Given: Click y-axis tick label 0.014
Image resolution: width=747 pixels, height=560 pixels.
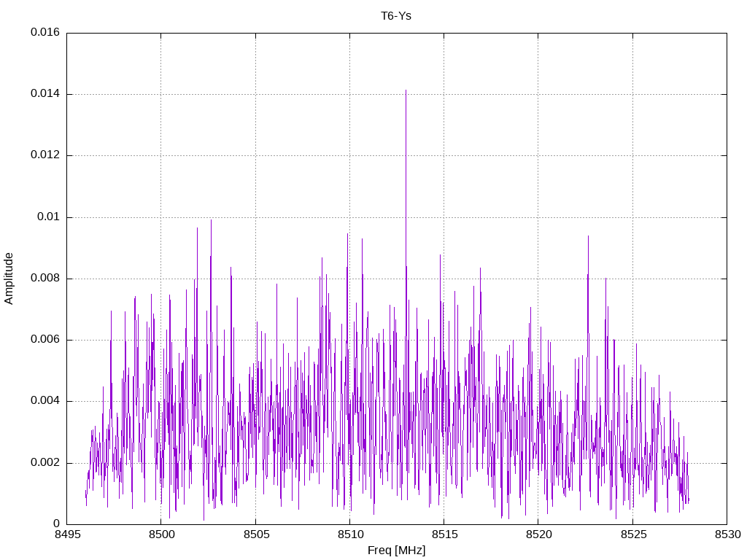Looking at the screenshot, I should point(45,93).
